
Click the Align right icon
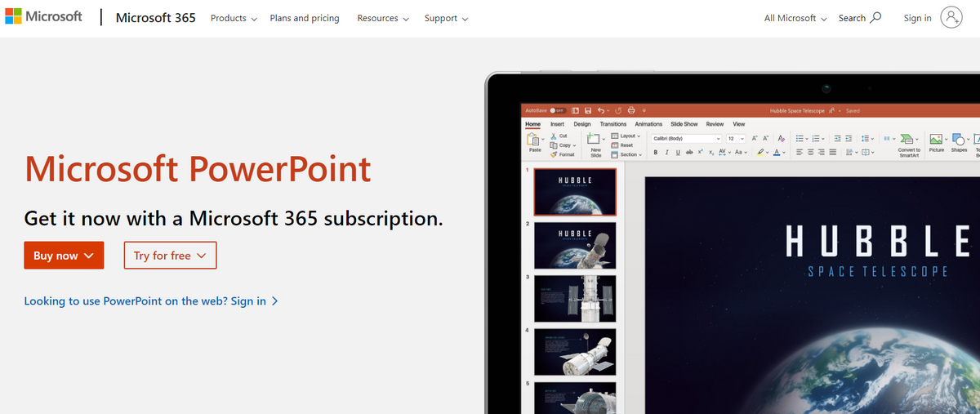click(822, 152)
